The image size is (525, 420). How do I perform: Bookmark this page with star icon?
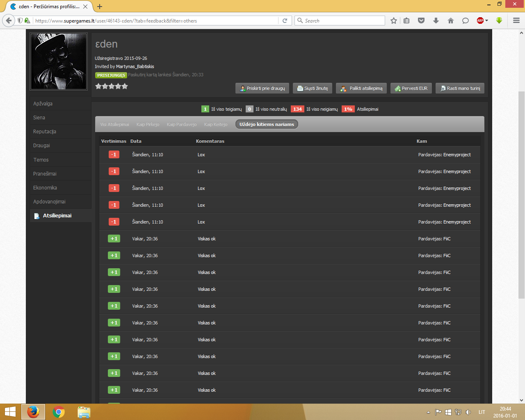394,21
